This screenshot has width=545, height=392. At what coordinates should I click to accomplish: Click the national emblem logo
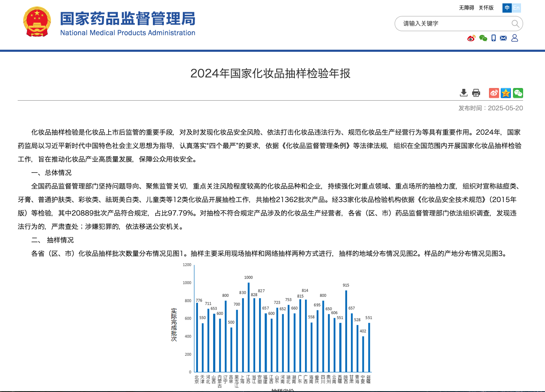(37, 22)
